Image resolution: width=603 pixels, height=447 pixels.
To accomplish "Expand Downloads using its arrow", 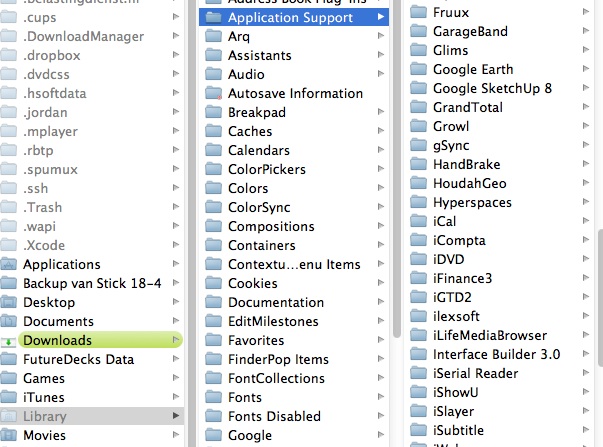I will [x=176, y=340].
